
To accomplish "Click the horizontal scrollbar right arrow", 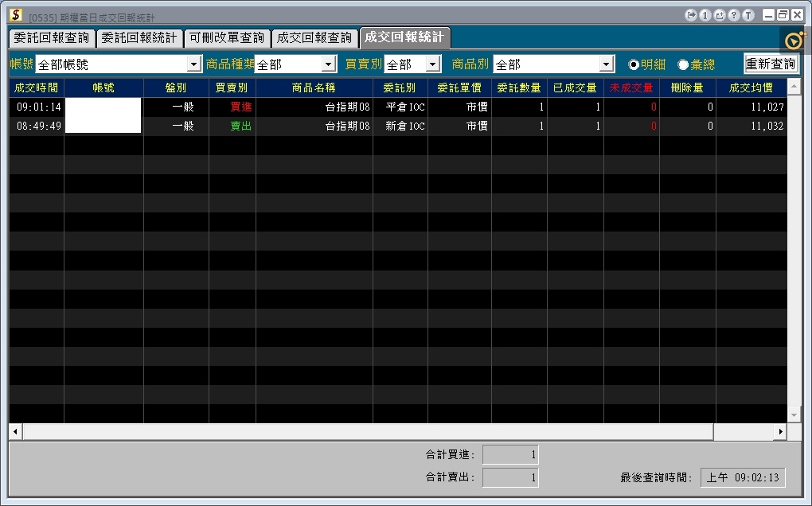I will pyautogui.click(x=780, y=431).
